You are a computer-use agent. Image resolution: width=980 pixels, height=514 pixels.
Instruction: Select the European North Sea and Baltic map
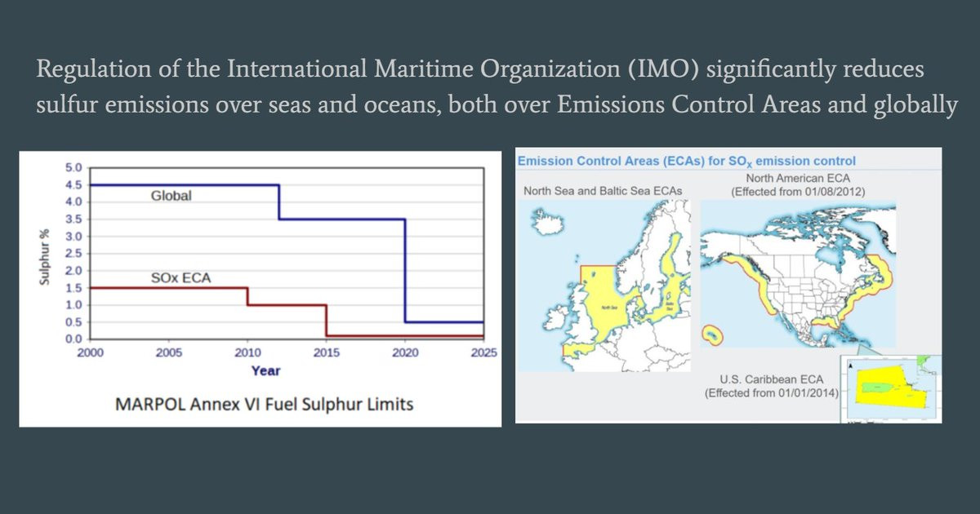coord(605,286)
